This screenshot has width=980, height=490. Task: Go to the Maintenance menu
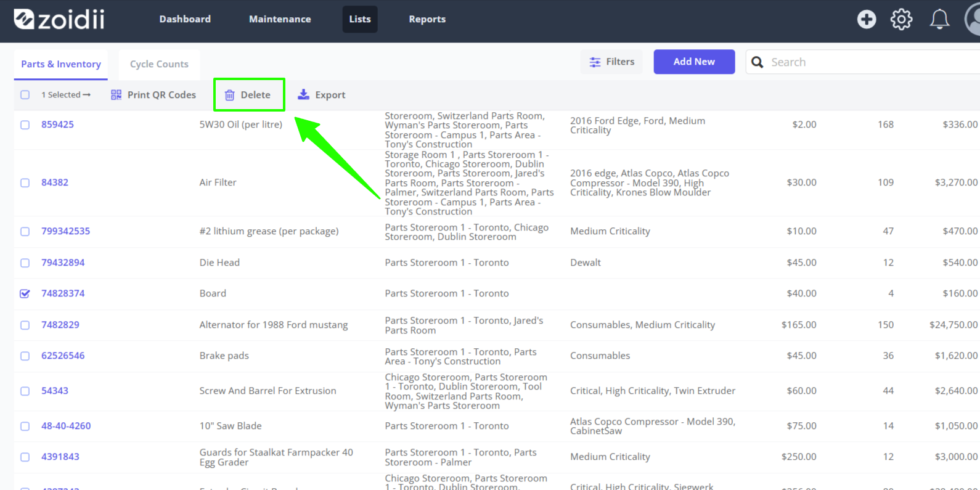[280, 19]
